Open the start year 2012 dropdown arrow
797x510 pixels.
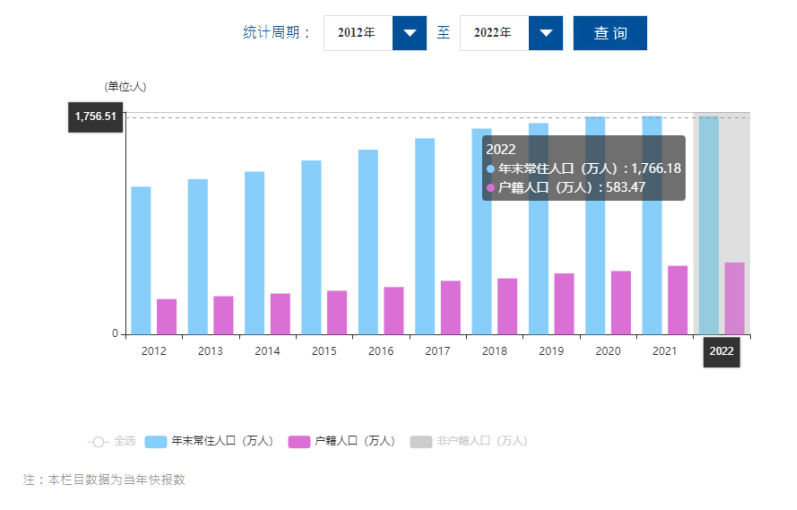pos(409,33)
